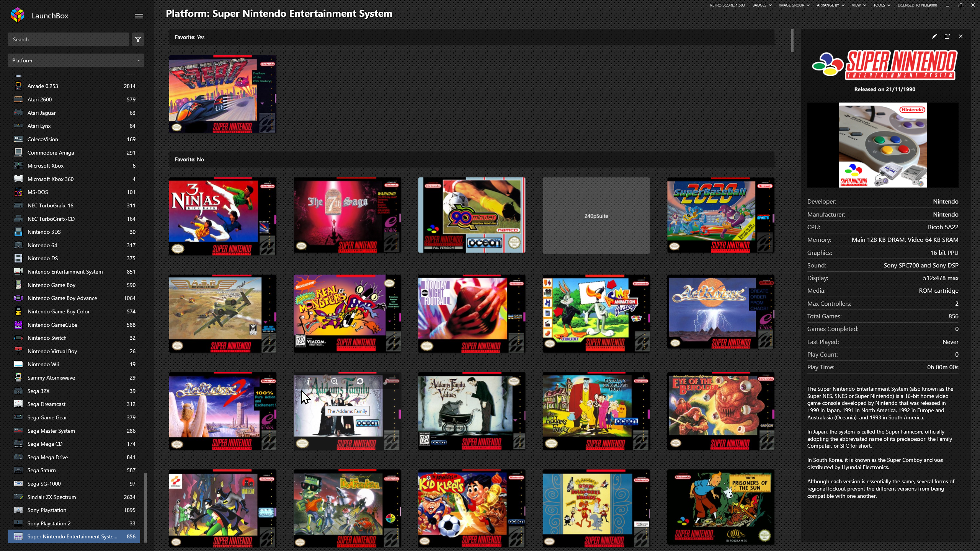Expand the Image Group menu
This screenshot has height=551, width=980.
pos(794,5)
